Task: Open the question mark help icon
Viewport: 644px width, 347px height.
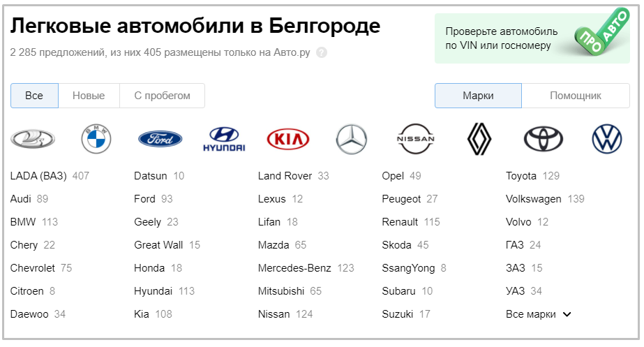Action: [x=322, y=52]
